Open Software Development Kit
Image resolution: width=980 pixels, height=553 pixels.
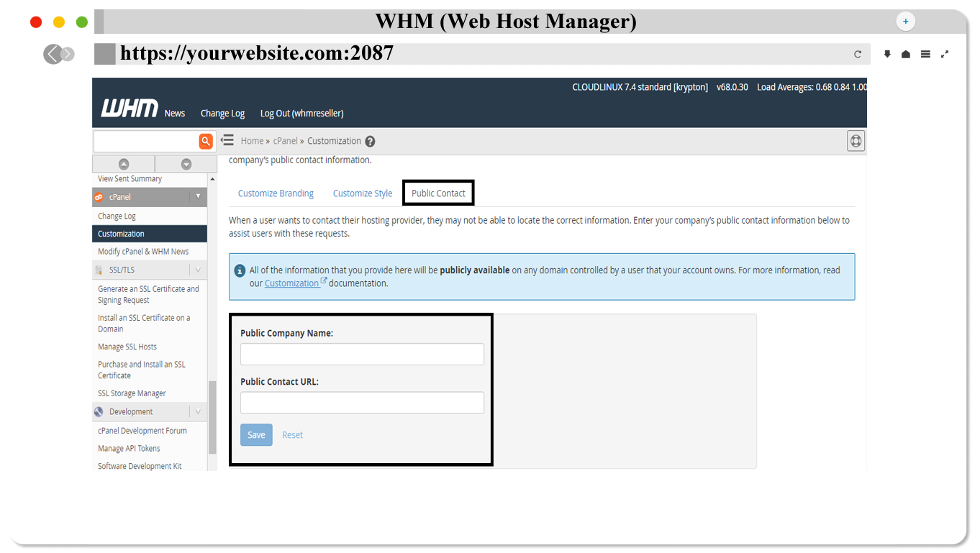tap(140, 466)
